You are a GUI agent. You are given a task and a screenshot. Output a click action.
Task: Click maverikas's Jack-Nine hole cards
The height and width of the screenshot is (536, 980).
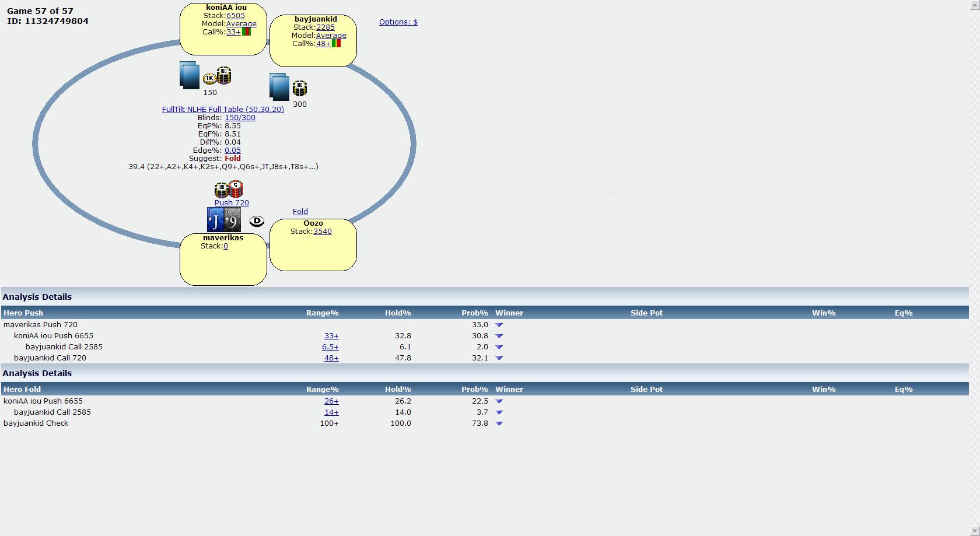tap(224, 220)
